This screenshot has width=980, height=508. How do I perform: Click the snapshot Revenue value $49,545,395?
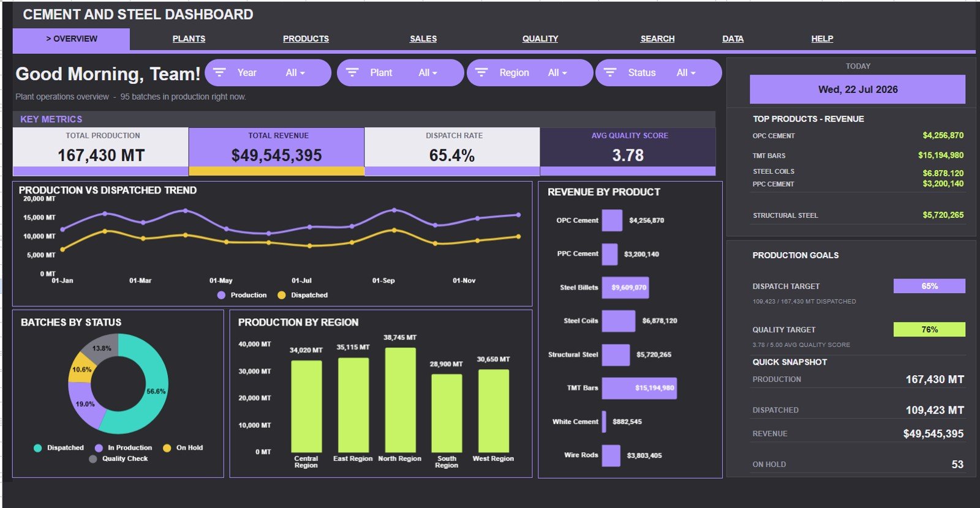pyautogui.click(x=933, y=434)
